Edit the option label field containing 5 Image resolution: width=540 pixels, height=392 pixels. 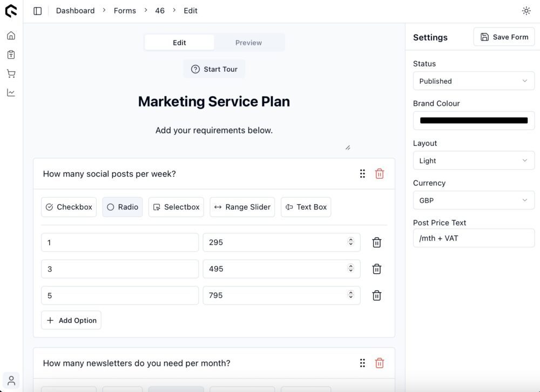(120, 295)
